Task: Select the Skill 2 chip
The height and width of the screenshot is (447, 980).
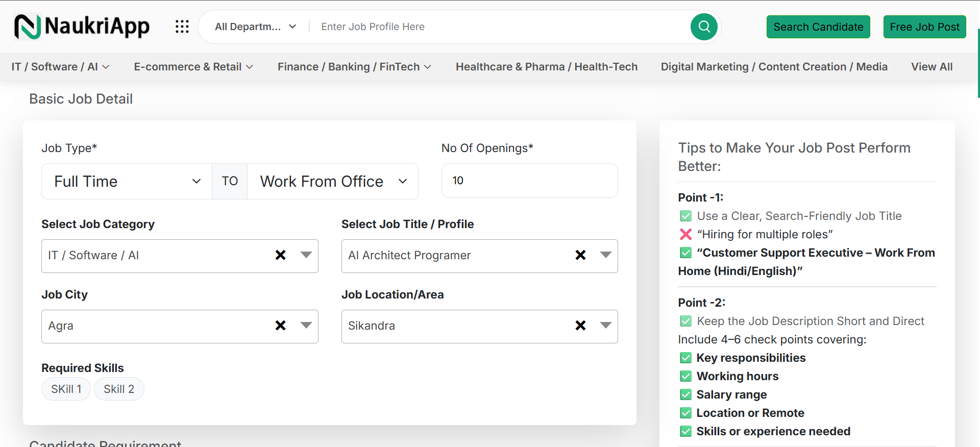Action: point(119,389)
